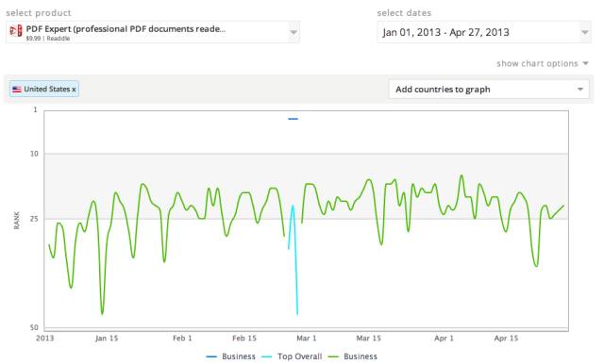
Task: Remove the United States country tag
Action: click(x=74, y=90)
